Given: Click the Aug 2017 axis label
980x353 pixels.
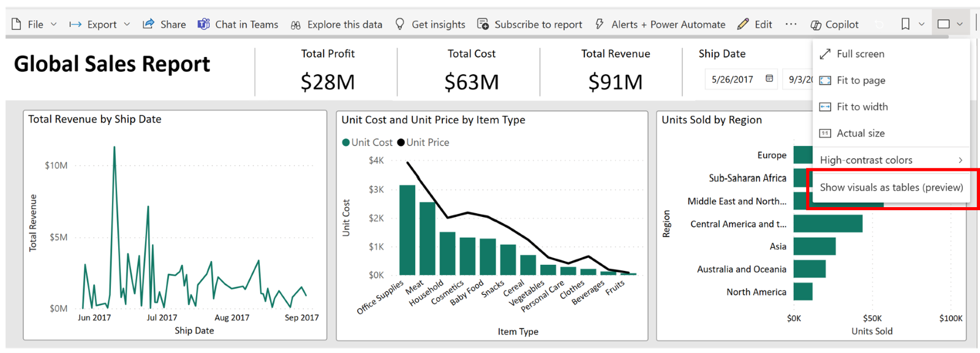Looking at the screenshot, I should click(x=232, y=317).
